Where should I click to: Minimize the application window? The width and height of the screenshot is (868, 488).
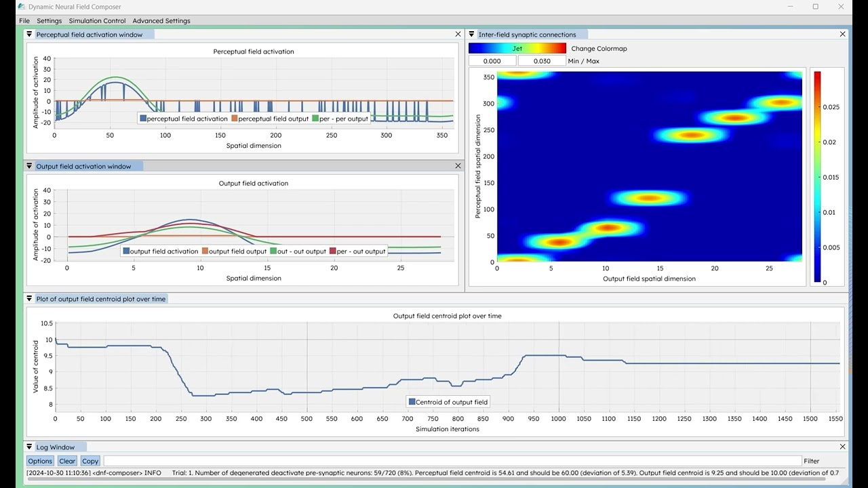coord(790,7)
